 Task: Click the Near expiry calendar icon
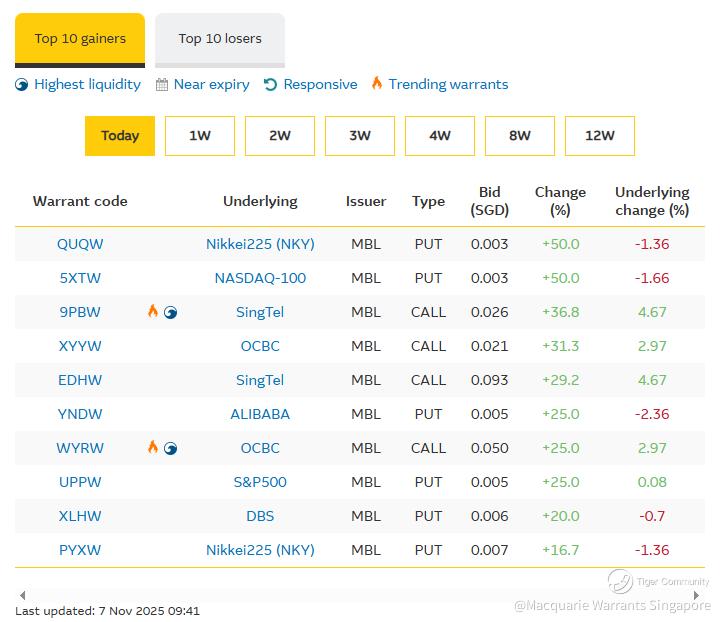[x=162, y=85]
